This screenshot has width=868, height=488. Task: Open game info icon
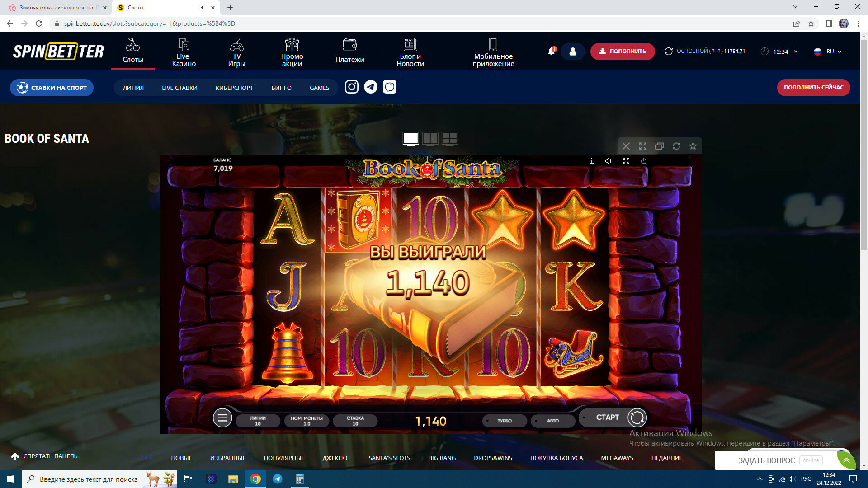[591, 161]
